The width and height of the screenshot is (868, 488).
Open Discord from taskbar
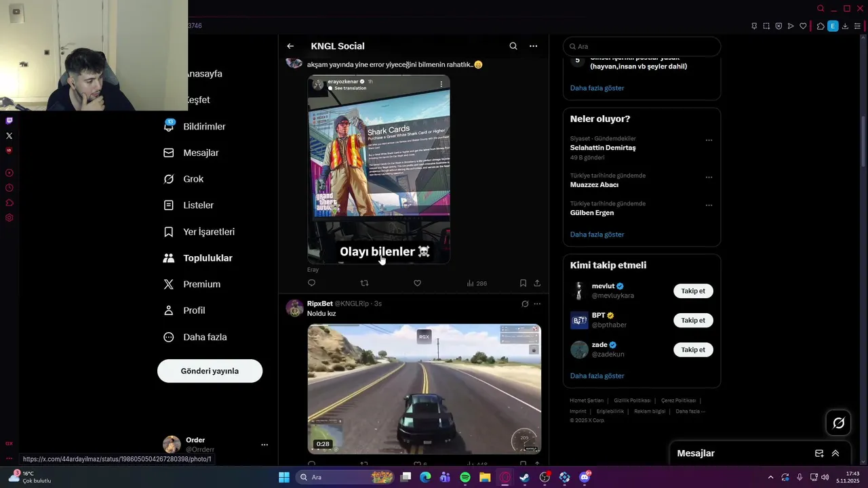[x=585, y=477]
